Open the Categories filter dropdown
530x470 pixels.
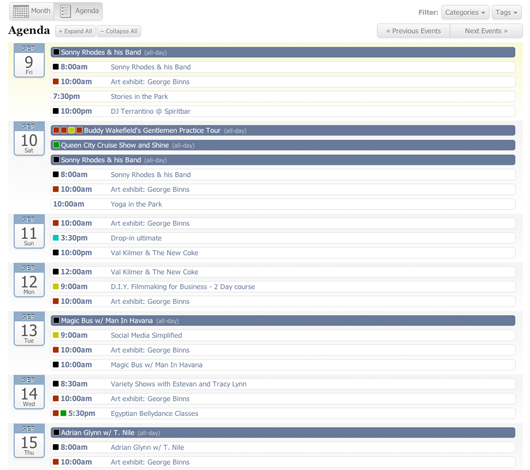(x=465, y=13)
